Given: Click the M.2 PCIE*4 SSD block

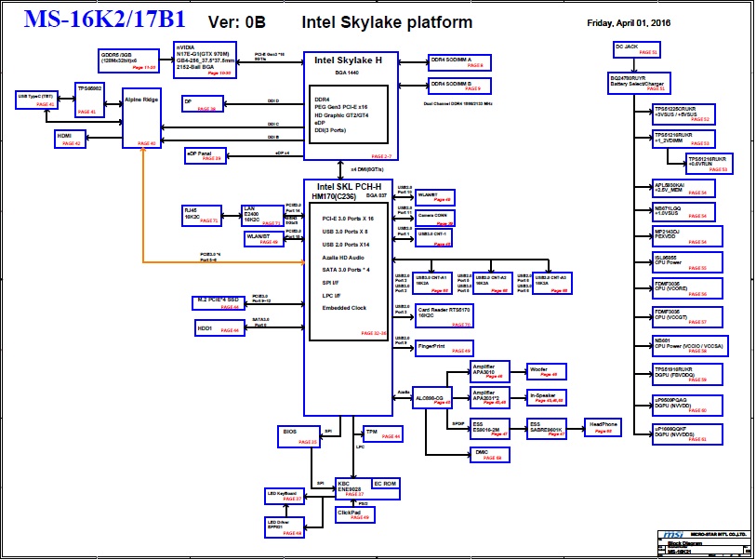Looking at the screenshot, I should (218, 303).
